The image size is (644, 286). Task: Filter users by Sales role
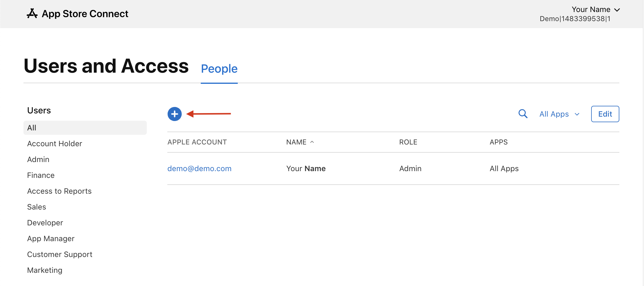[37, 207]
